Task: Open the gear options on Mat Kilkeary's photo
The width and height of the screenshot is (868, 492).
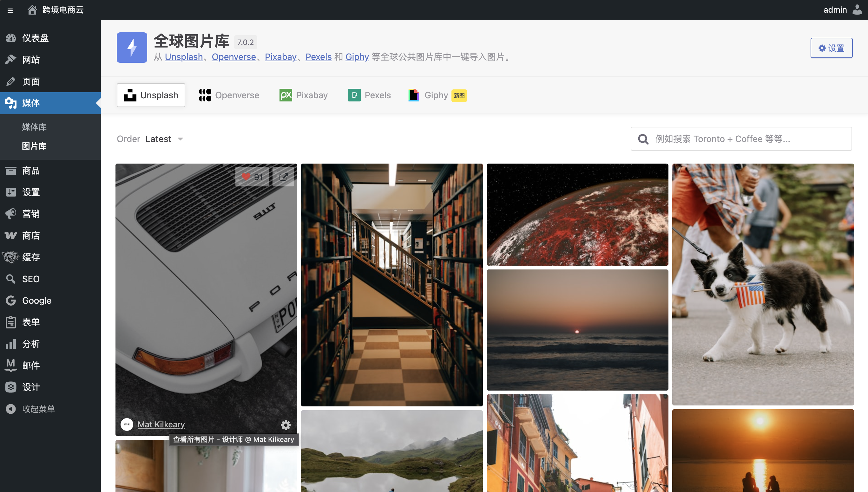Action: point(286,425)
